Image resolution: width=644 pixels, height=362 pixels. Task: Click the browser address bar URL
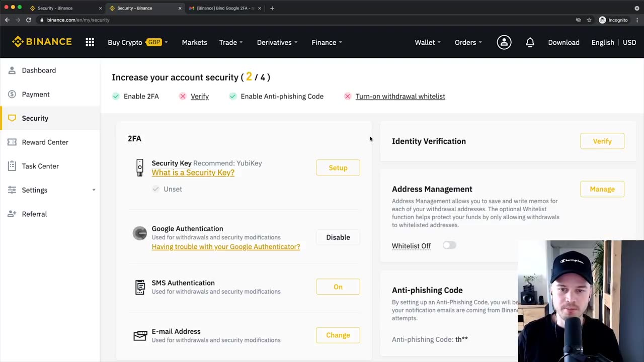tap(78, 20)
